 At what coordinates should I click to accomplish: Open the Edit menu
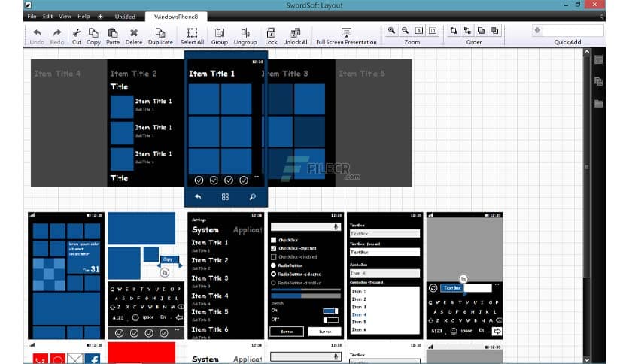[47, 17]
